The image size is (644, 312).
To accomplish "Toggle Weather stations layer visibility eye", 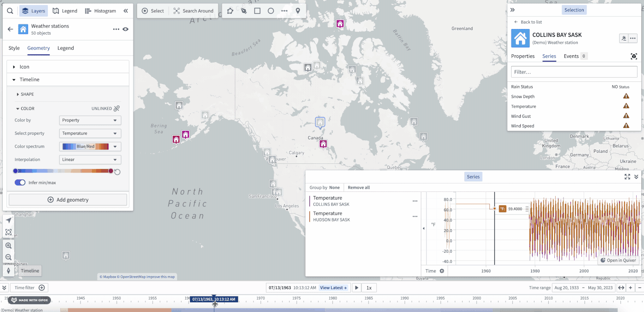I will click(x=126, y=29).
